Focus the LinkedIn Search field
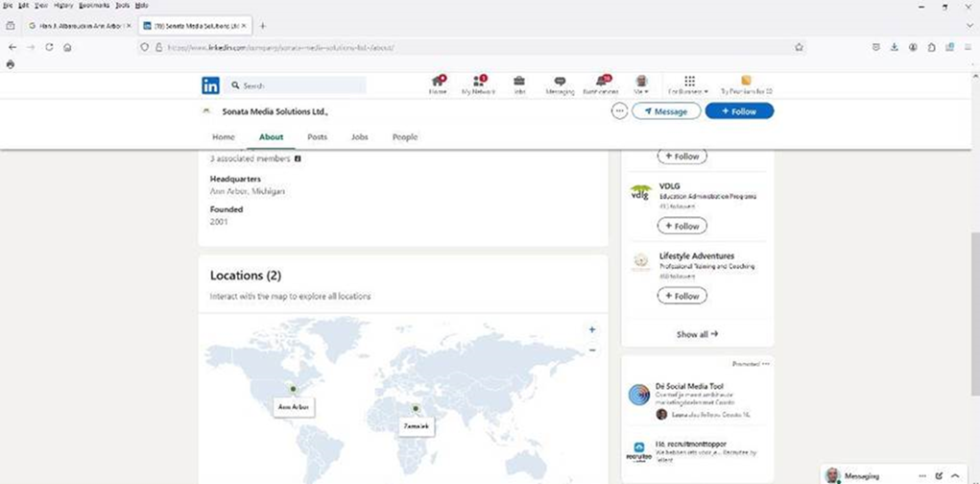The height and width of the screenshot is (484, 980). tap(296, 85)
